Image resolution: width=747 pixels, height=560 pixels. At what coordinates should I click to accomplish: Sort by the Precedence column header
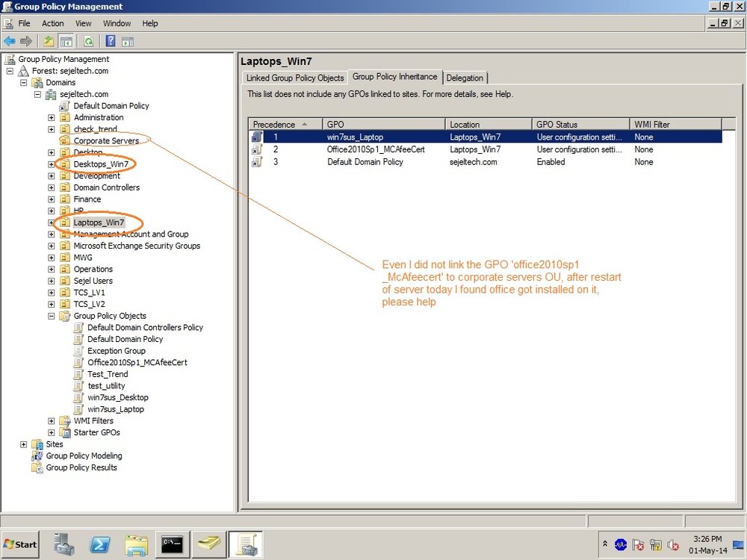coord(285,124)
